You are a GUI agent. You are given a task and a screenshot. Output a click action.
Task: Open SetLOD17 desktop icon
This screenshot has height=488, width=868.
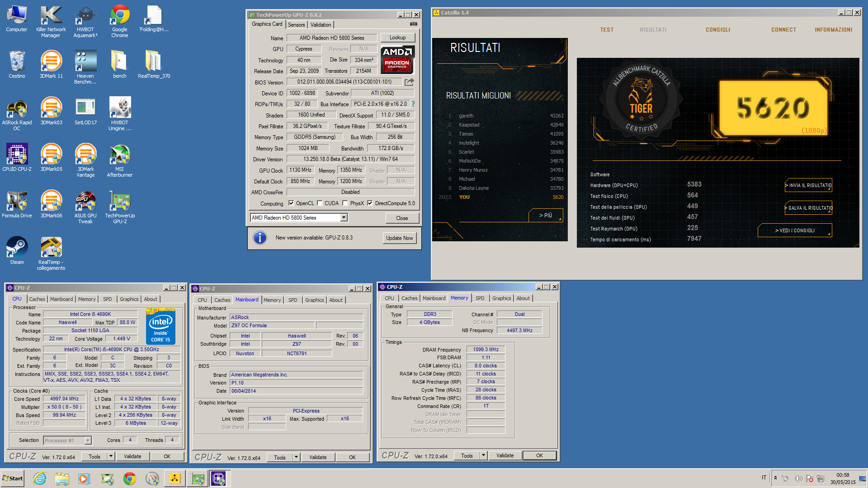[85, 111]
